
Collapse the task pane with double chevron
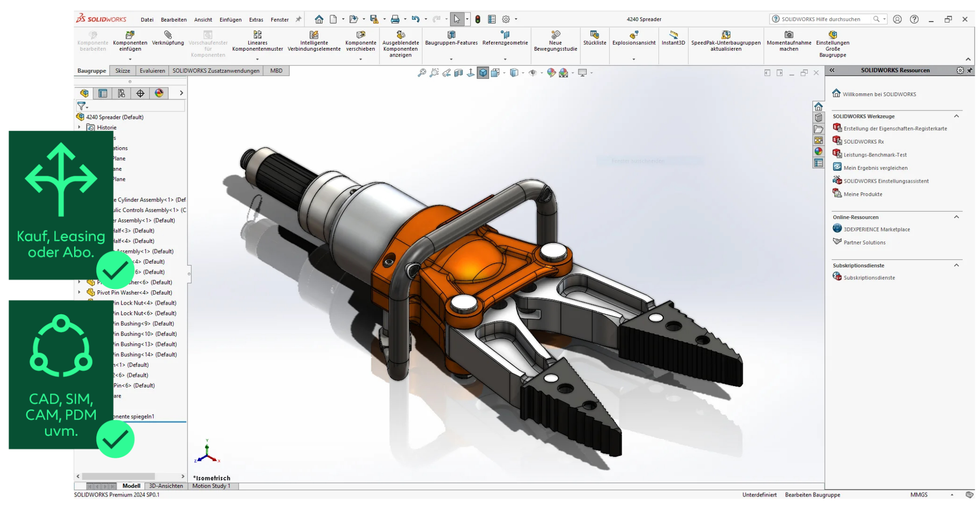[x=832, y=70]
